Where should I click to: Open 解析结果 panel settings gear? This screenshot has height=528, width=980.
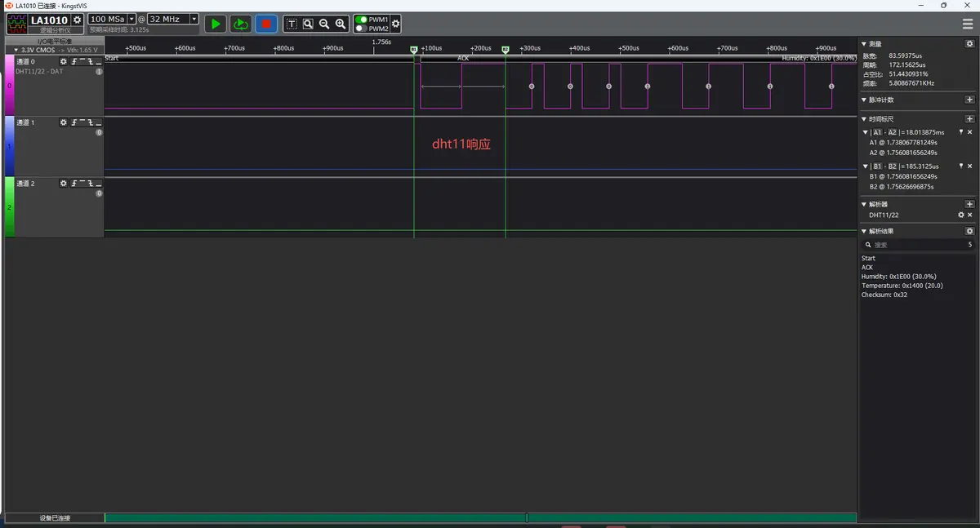970,232
